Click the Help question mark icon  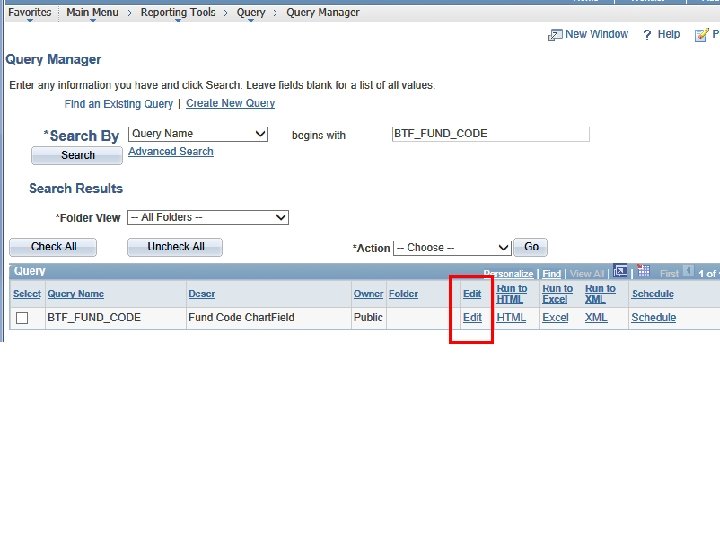pos(647,35)
